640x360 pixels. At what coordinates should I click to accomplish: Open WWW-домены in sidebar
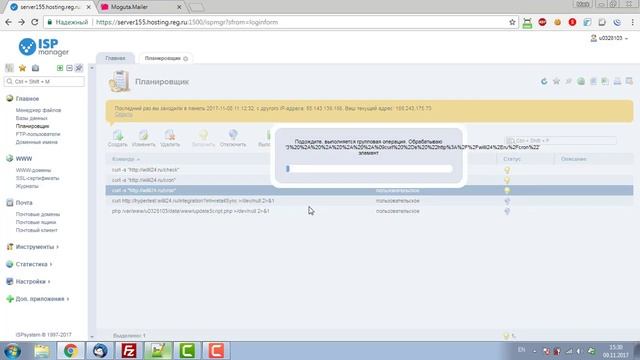click(x=33, y=170)
